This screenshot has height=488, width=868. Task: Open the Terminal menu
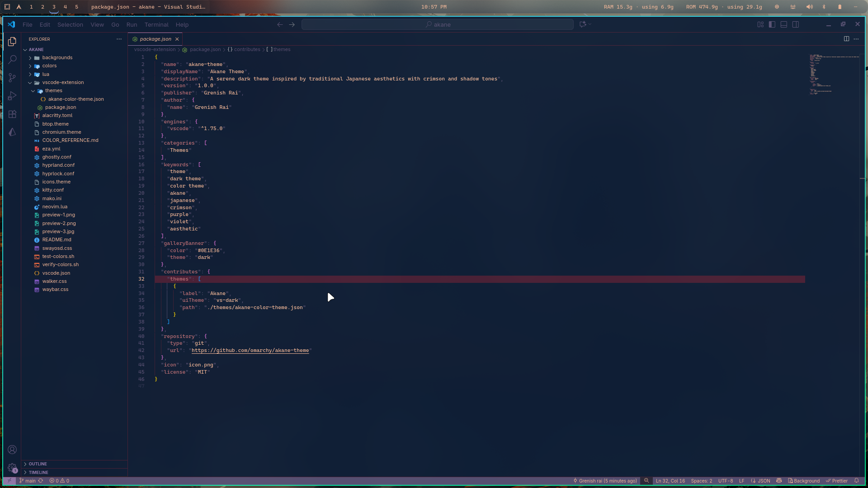[x=156, y=25]
